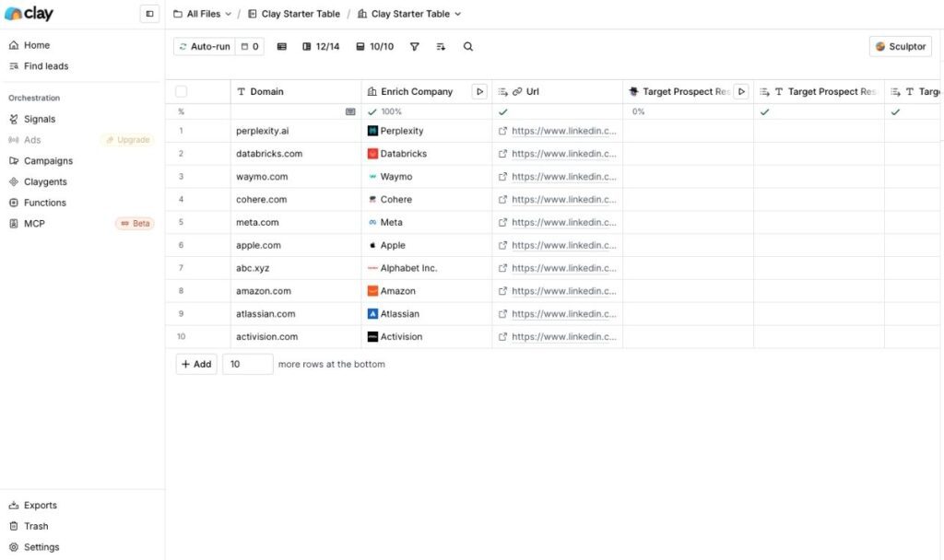Collapse the sidebar panel toggle

click(x=149, y=14)
